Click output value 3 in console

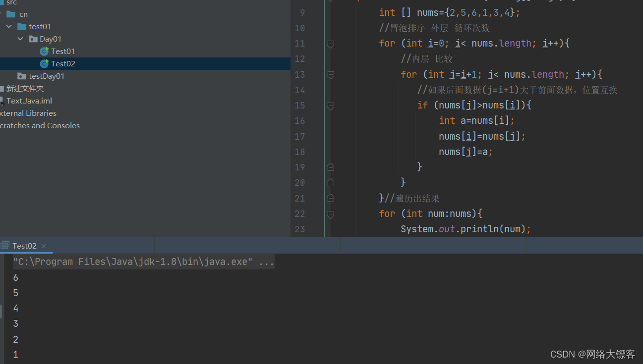(x=16, y=324)
